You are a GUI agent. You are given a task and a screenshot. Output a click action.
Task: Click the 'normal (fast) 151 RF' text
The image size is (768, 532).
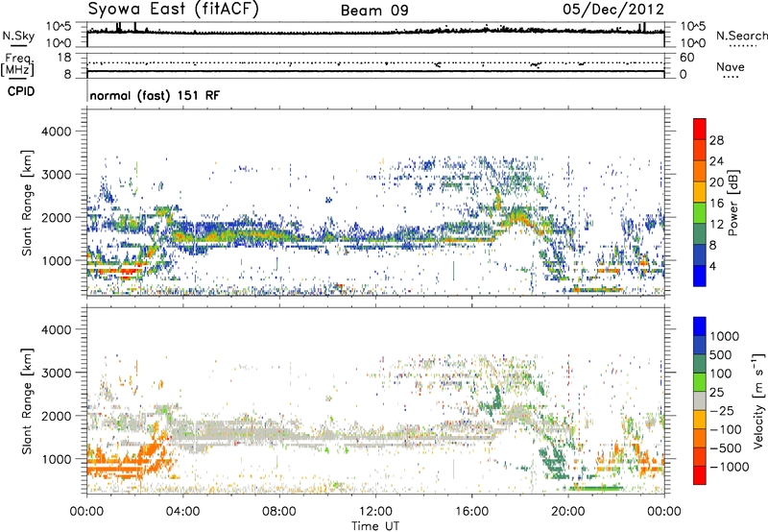pyautogui.click(x=155, y=95)
